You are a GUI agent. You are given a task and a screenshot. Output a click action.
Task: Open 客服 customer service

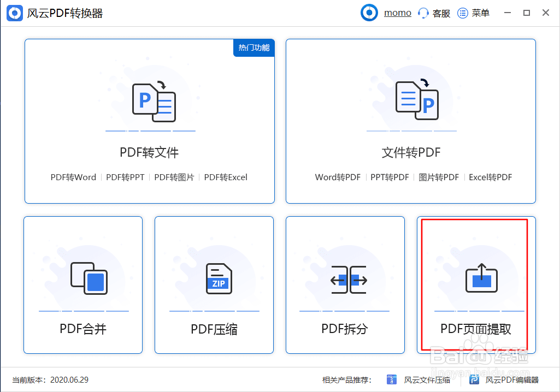441,13
